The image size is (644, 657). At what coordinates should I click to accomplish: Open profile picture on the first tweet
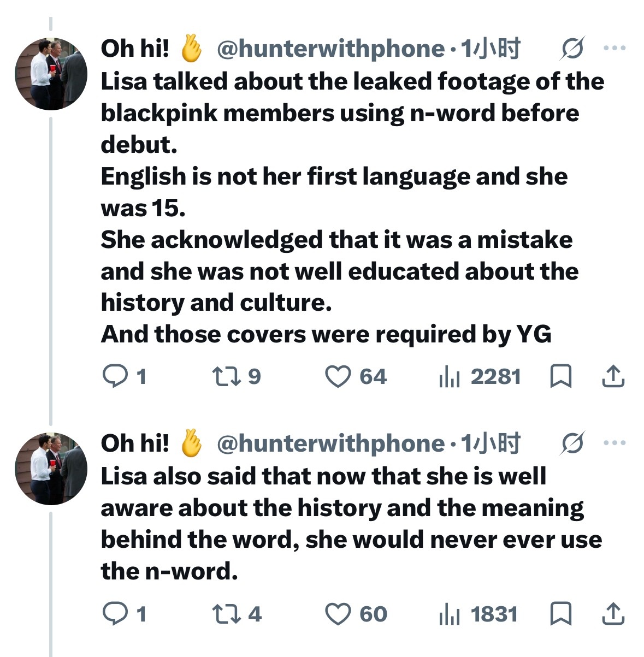tap(51, 74)
